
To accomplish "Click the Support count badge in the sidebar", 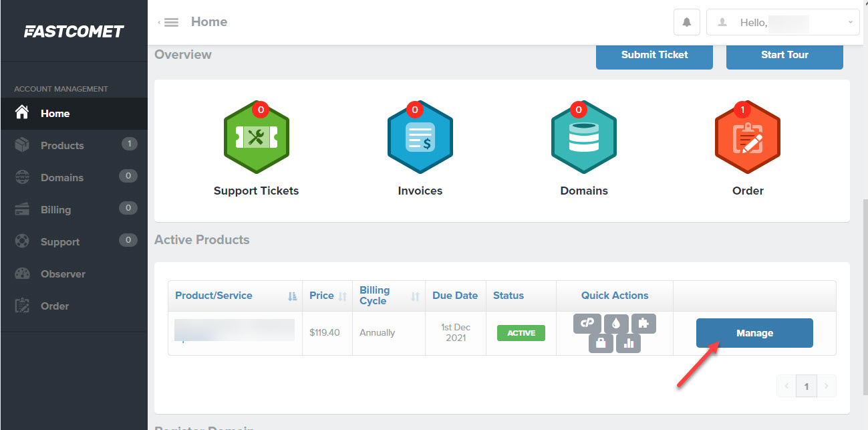I will click(128, 240).
